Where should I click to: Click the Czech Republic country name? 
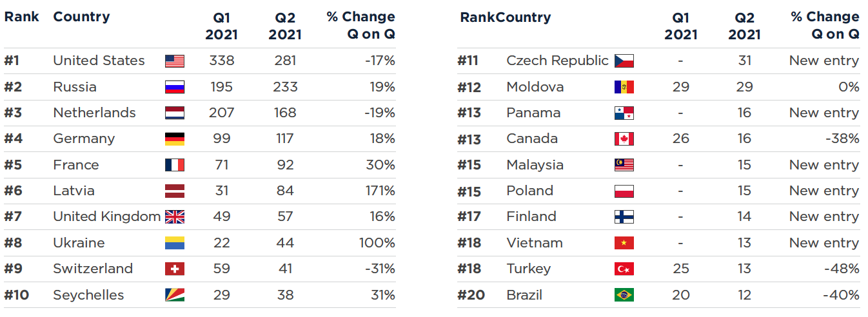coord(557,61)
